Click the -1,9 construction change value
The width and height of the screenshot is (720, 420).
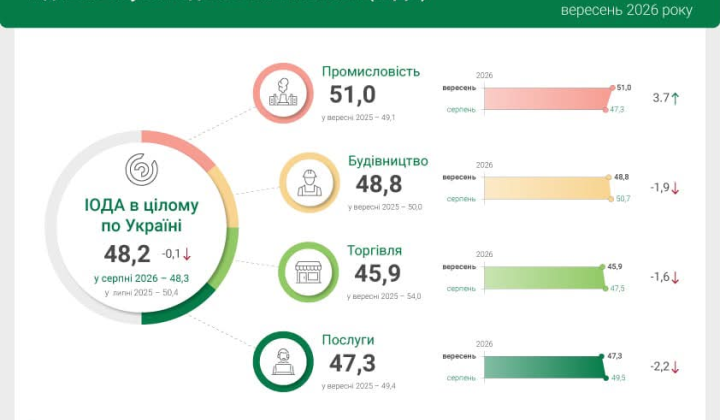660,187
